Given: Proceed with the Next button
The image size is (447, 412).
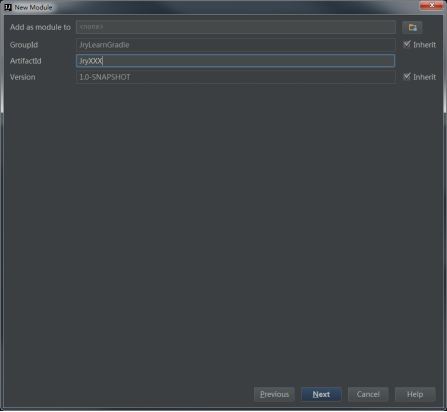Looking at the screenshot, I should click(321, 394).
